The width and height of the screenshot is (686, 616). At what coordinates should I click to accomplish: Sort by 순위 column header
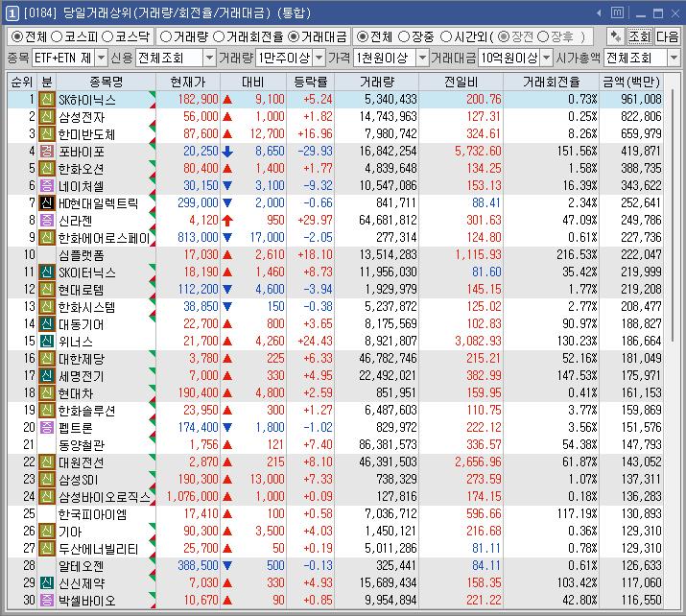[x=22, y=82]
